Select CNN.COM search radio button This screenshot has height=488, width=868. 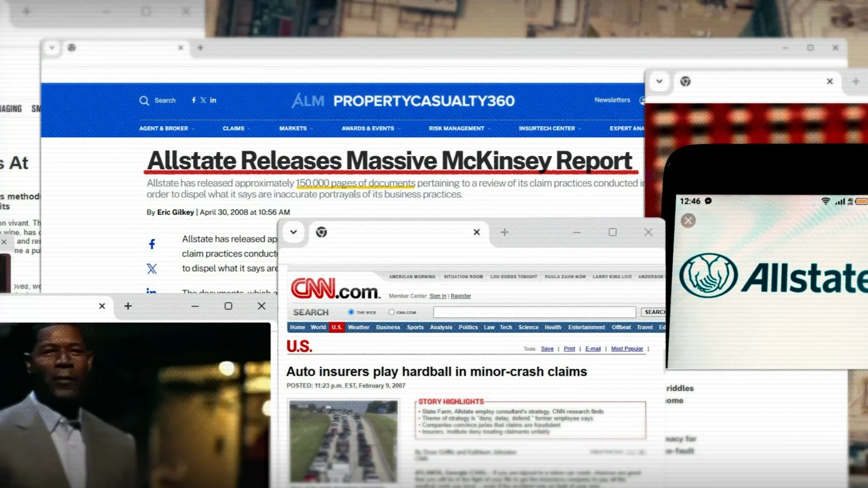pyautogui.click(x=392, y=312)
